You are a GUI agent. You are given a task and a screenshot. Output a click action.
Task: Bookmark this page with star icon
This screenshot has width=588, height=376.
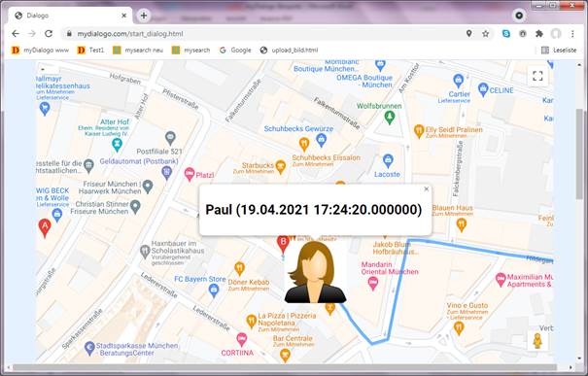point(486,34)
